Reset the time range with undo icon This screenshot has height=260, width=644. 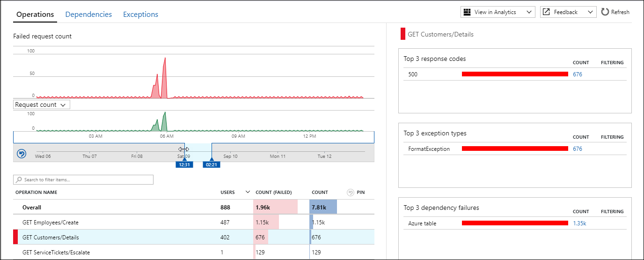(21, 153)
